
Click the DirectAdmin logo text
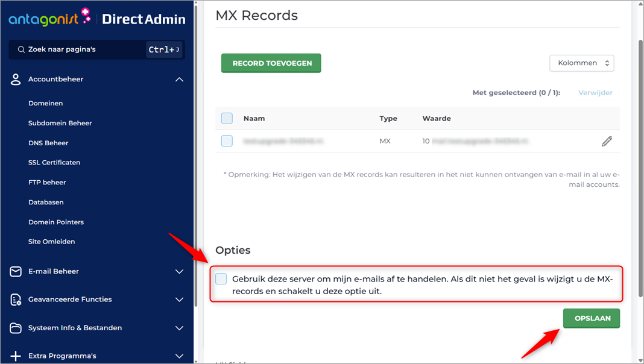pos(144,19)
